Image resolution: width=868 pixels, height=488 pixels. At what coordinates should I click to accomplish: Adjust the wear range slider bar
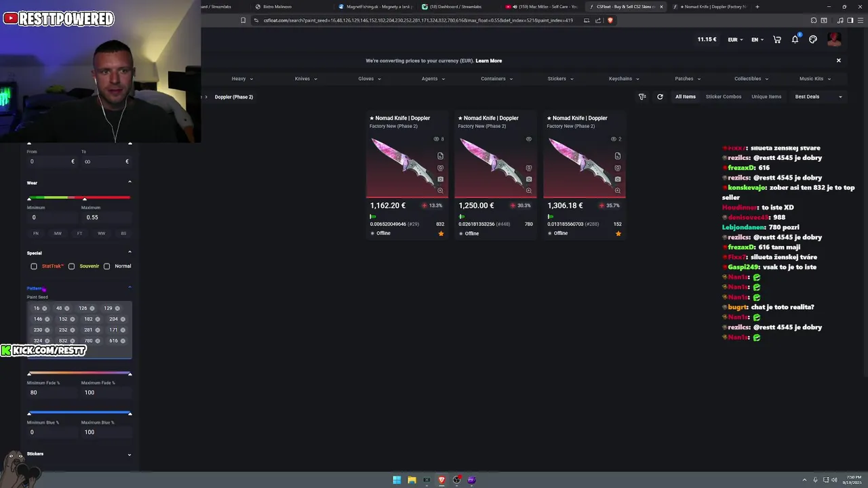79,197
